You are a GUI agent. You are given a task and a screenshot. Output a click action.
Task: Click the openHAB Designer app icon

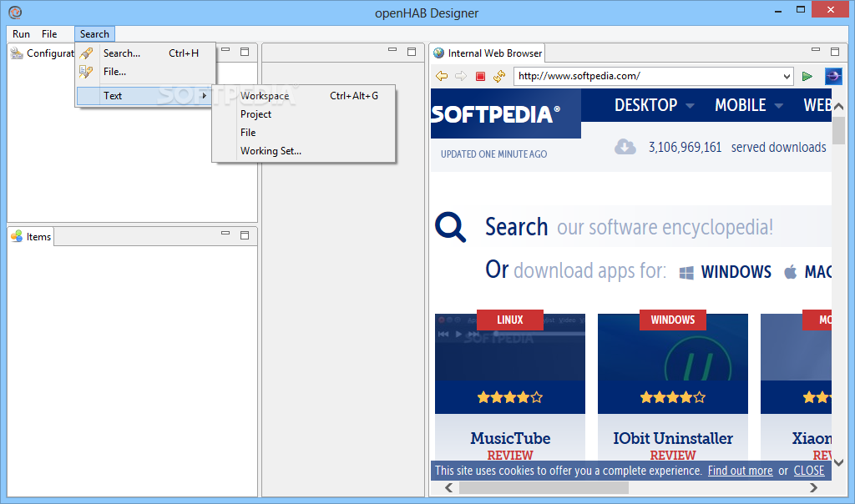[x=15, y=12]
